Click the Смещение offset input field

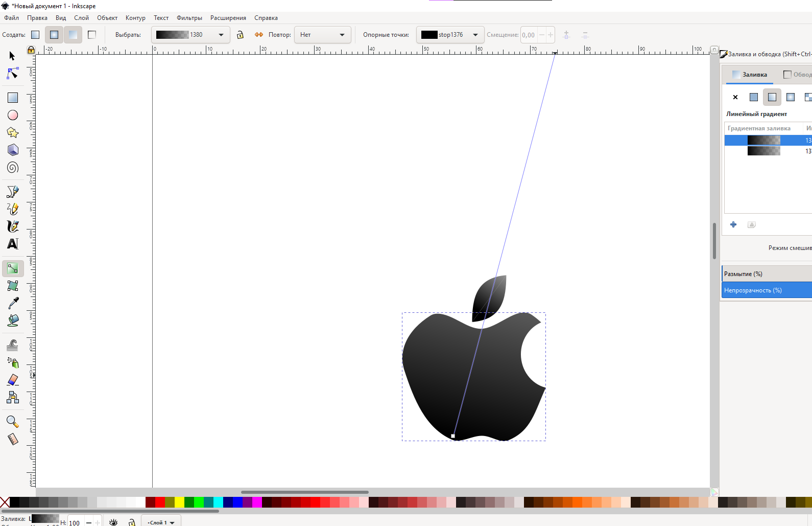click(x=529, y=35)
